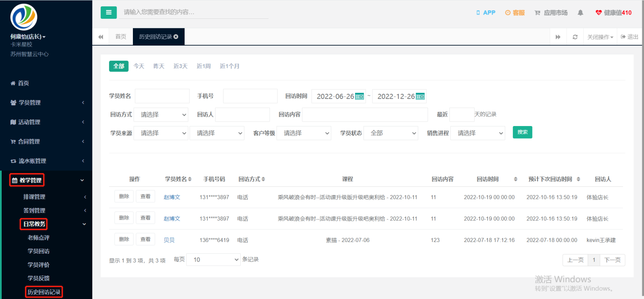Viewport: 644px width, 299px height.
Task: Open the end date calendar icon
Action: (x=420, y=96)
